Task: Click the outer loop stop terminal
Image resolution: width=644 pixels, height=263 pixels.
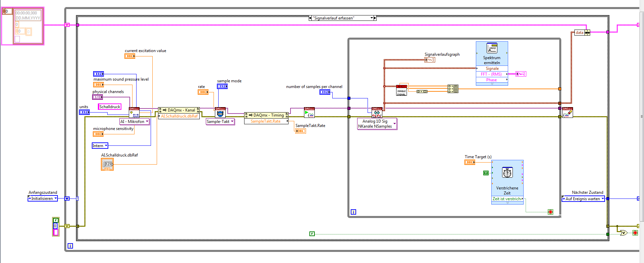Action: pos(635,233)
